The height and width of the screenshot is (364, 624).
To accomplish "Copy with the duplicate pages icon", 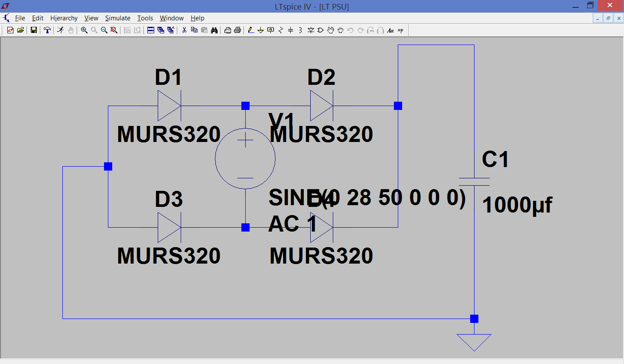I will coord(194,30).
